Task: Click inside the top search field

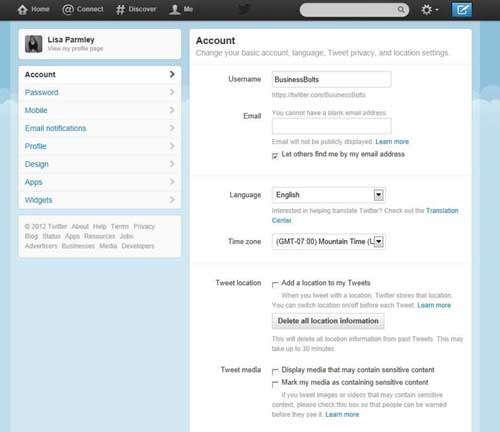Action: click(x=350, y=10)
